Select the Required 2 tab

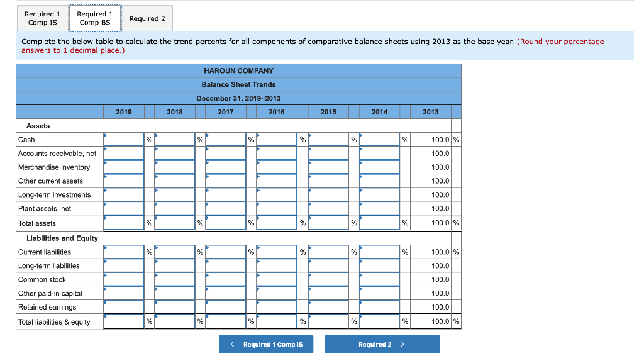pyautogui.click(x=147, y=18)
